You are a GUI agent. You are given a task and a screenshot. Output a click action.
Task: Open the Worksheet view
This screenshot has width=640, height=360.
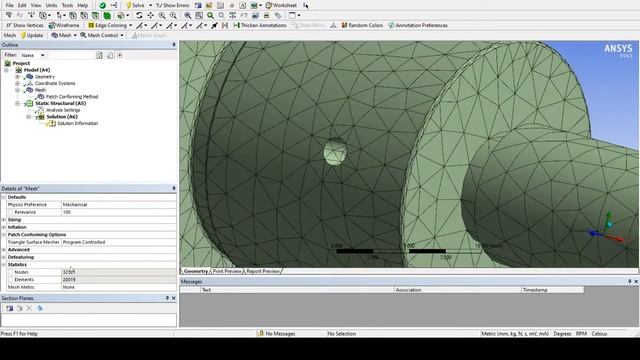[281, 5]
